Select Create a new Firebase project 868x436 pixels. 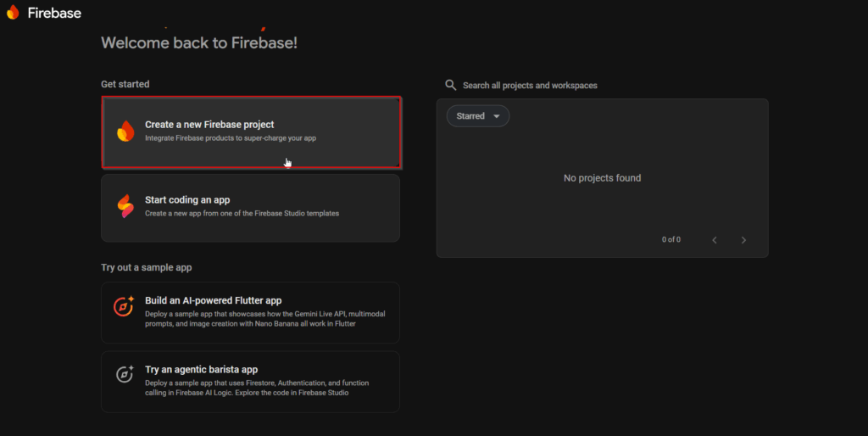point(251,131)
